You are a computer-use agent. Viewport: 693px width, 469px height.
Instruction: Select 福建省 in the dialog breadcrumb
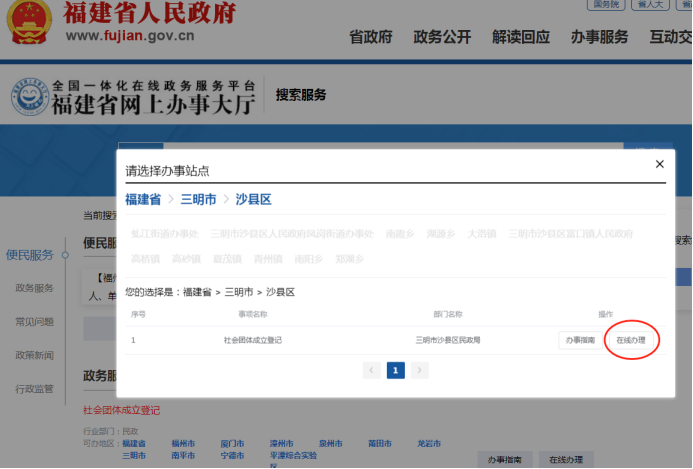coord(143,200)
